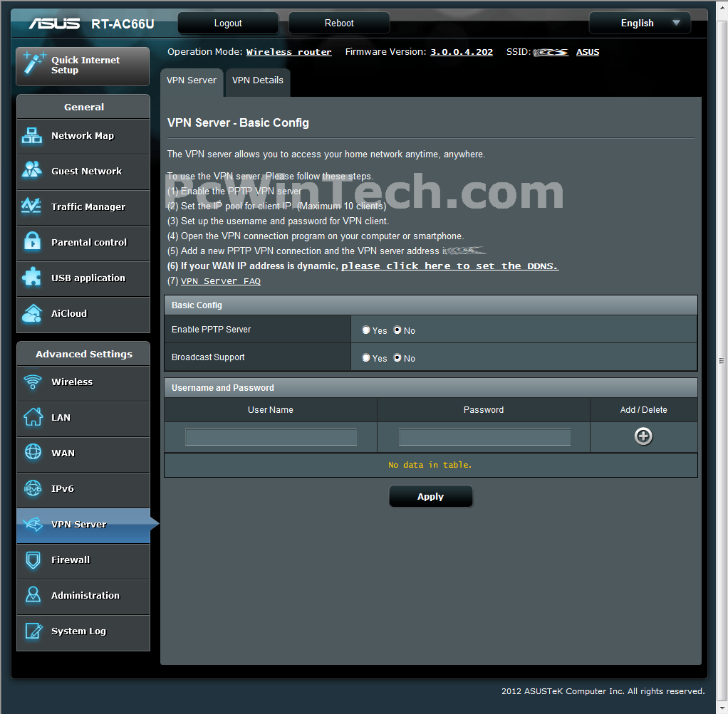
Task: Click firmware version 3.0.0.4.202 link
Action: (462, 52)
